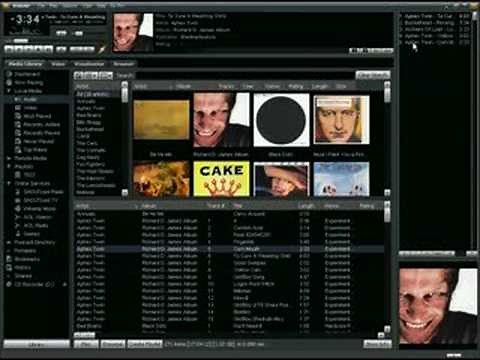Click in the Search input field
The height and width of the screenshot is (360, 480).
point(245,75)
